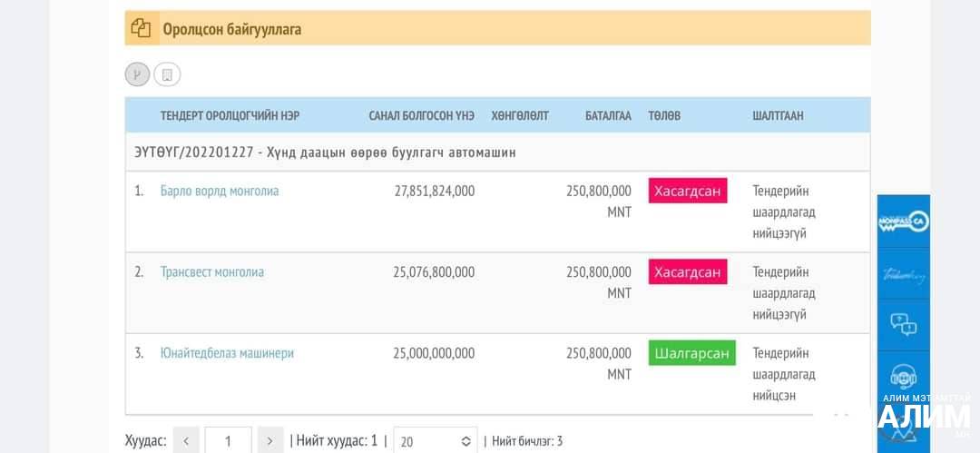This screenshot has height=453, width=980.
Task: Open the chat bubbles sidebar icon
Action: pyautogui.click(x=904, y=325)
